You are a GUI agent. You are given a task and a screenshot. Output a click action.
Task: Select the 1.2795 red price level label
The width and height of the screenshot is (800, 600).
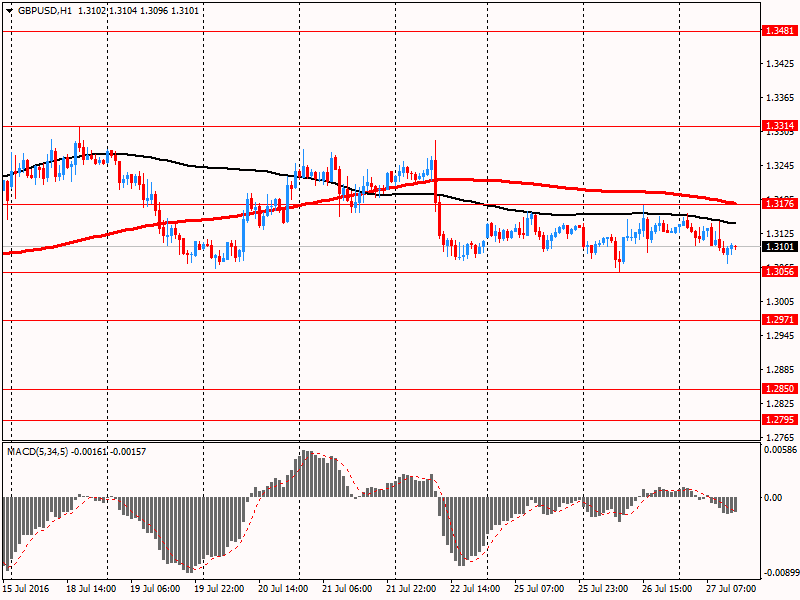coord(780,419)
